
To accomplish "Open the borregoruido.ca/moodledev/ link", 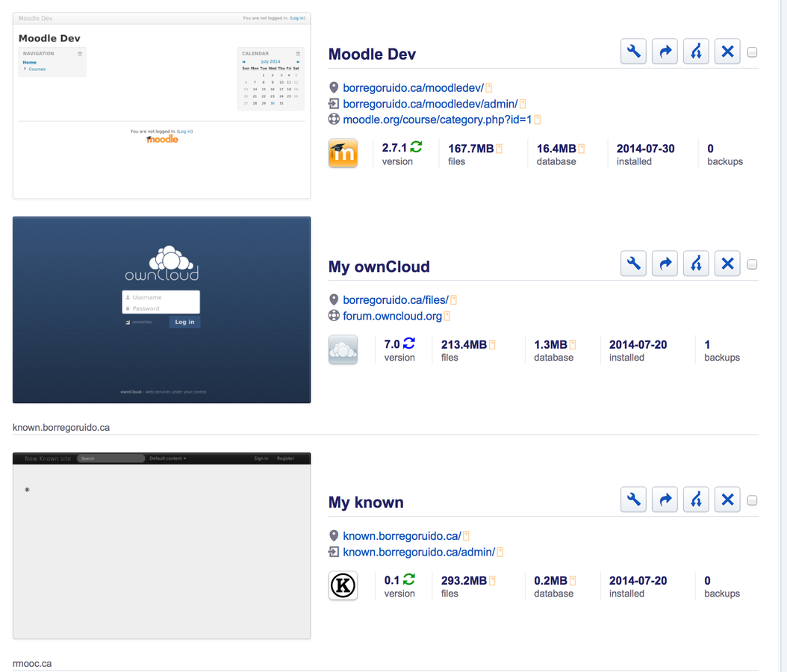I will click(x=413, y=88).
